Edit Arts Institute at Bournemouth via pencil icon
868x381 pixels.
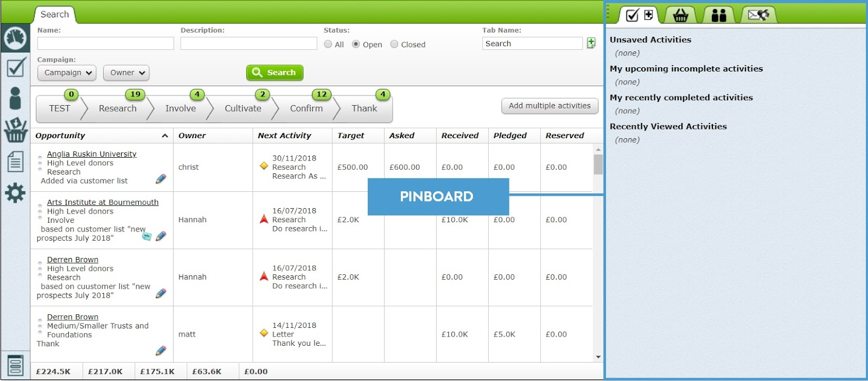click(x=161, y=236)
